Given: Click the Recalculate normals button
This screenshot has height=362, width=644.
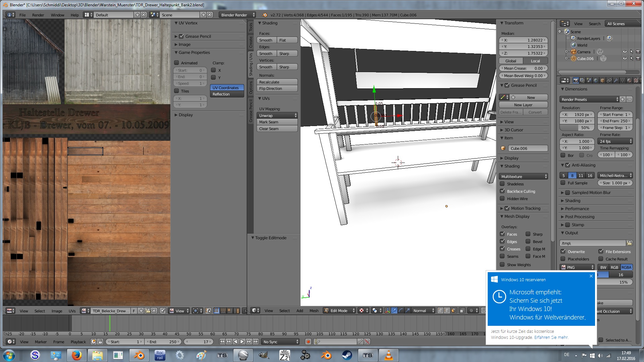Looking at the screenshot, I should 277,82.
